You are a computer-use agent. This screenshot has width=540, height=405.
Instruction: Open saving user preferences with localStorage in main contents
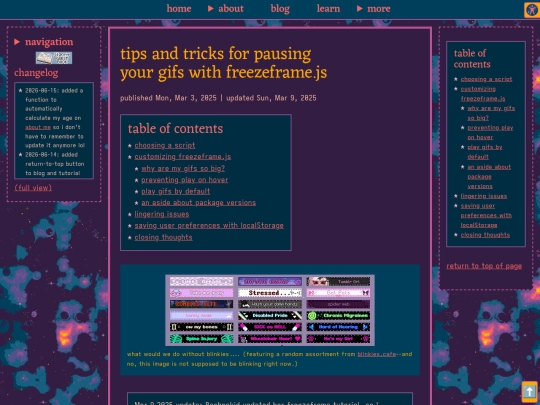tap(209, 226)
